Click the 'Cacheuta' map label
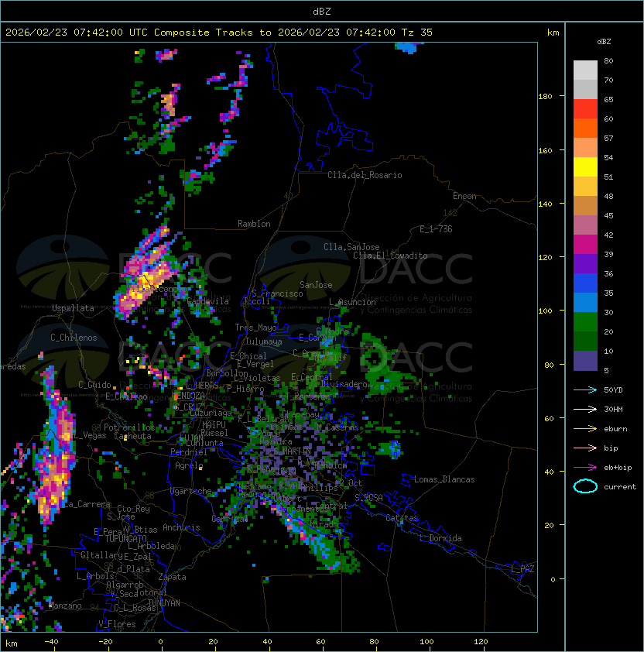 click(132, 436)
